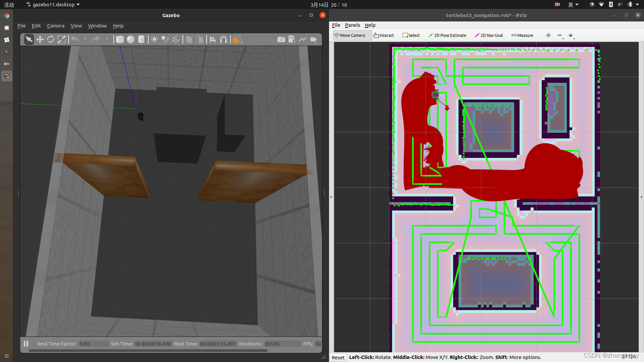Click the 2D Nav Goal button

coord(489,35)
